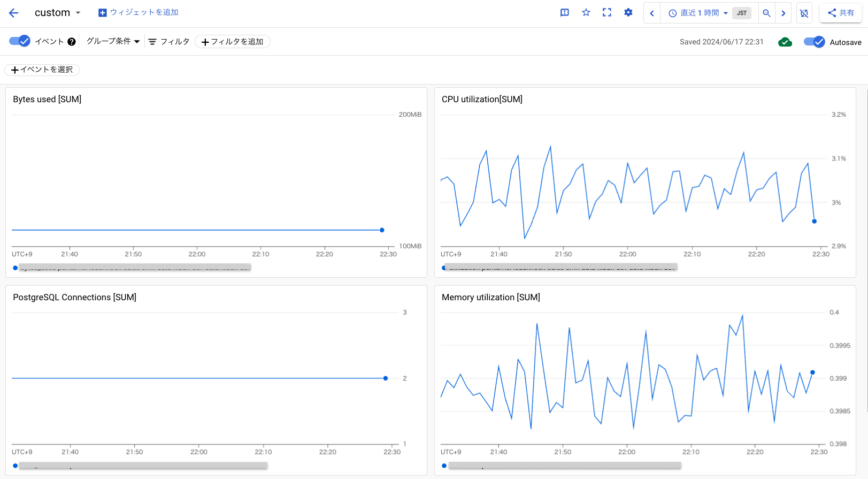Image resolution: width=868 pixels, height=479 pixels.
Task: Toggle the イベント switch
Action: 20,41
